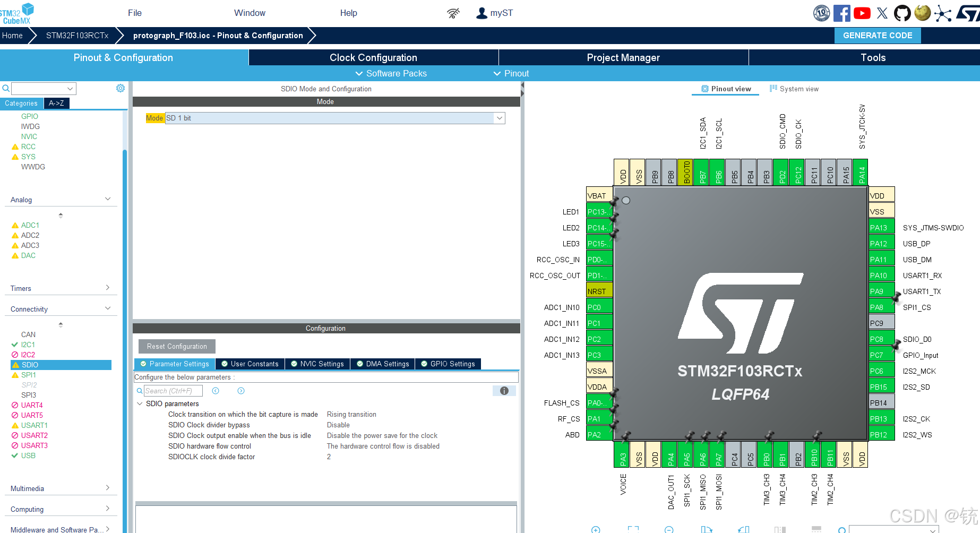Open the Facebook link icon
This screenshot has width=980, height=533.
coord(841,13)
